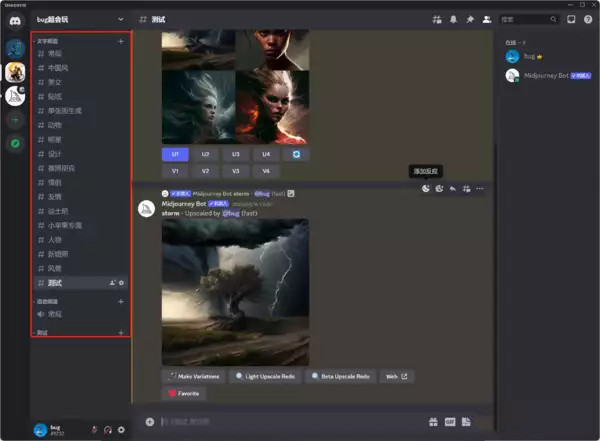Collapse the 文字频道 category
Viewport: 600px width, 441px height.
pyautogui.click(x=47, y=41)
